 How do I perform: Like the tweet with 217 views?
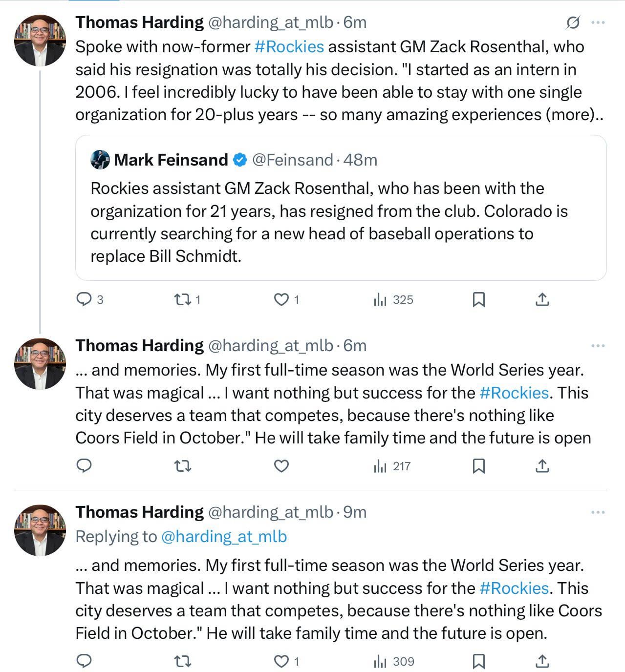(x=281, y=466)
